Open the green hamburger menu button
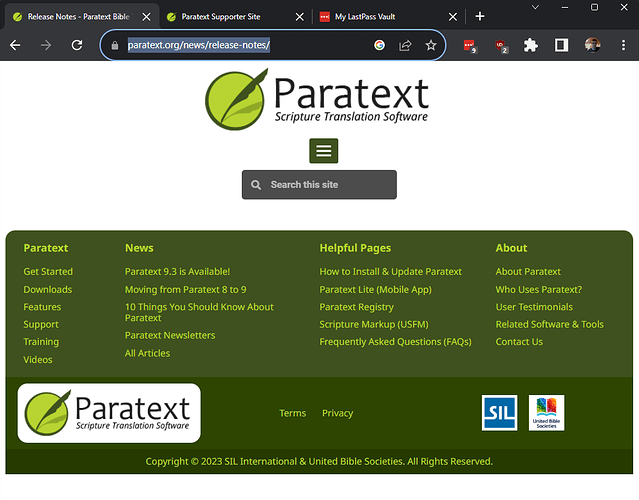The width and height of the screenshot is (639, 500). (x=324, y=151)
